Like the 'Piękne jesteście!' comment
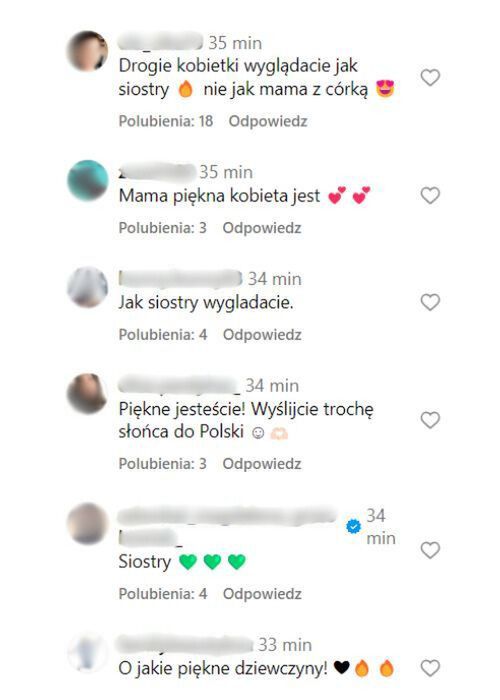This screenshot has height=700, width=500. [x=430, y=420]
